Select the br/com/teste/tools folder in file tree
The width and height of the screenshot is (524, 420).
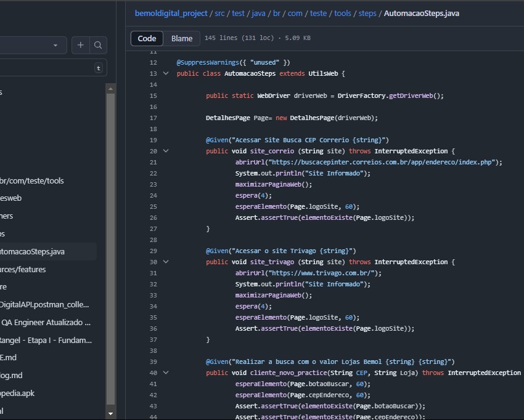pyautogui.click(x=32, y=180)
